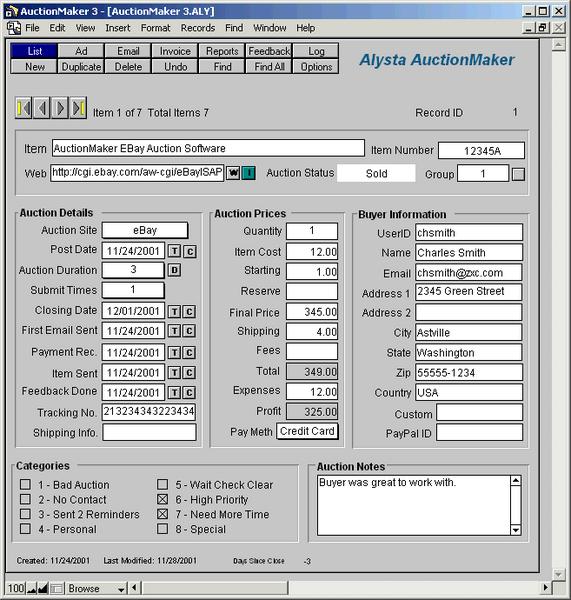
Task: Open web link W icon
Action: tap(233, 173)
